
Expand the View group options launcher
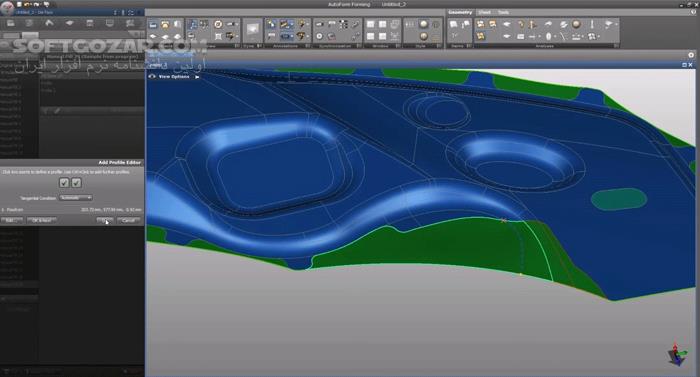[x=237, y=46]
